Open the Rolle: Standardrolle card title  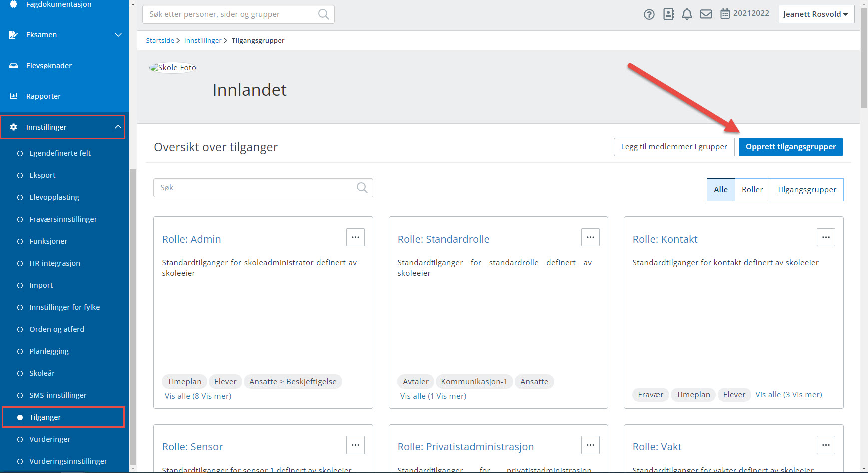pyautogui.click(x=443, y=239)
